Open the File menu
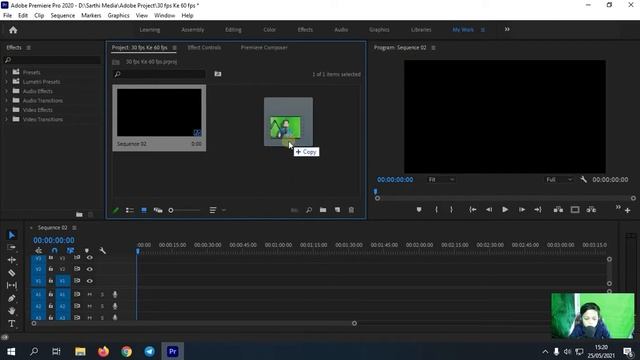 click(7, 16)
